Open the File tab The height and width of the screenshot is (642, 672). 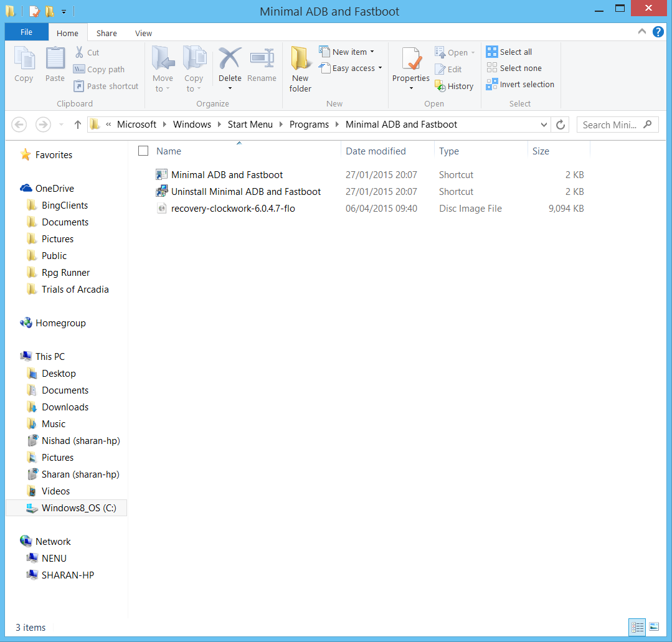26,32
